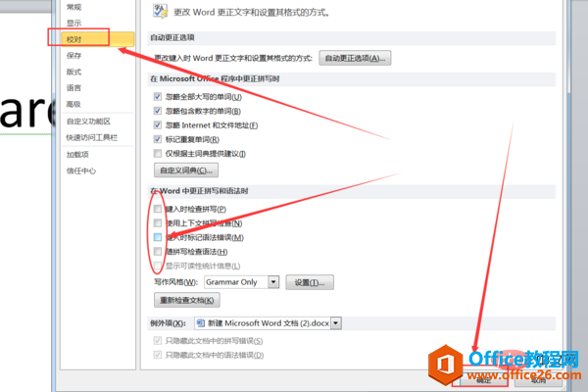Screen dimensions: 588x392
Task: Select 加载项 in the sidebar
Action: coord(77,154)
